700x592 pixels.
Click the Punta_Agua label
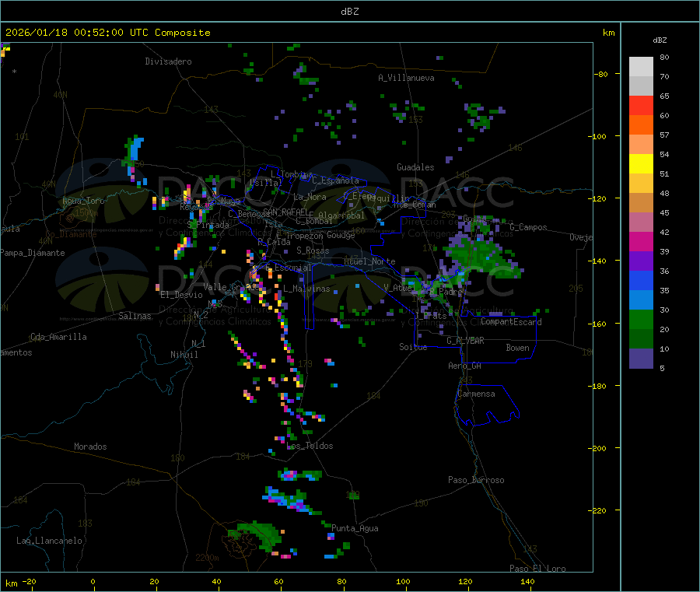[355, 528]
